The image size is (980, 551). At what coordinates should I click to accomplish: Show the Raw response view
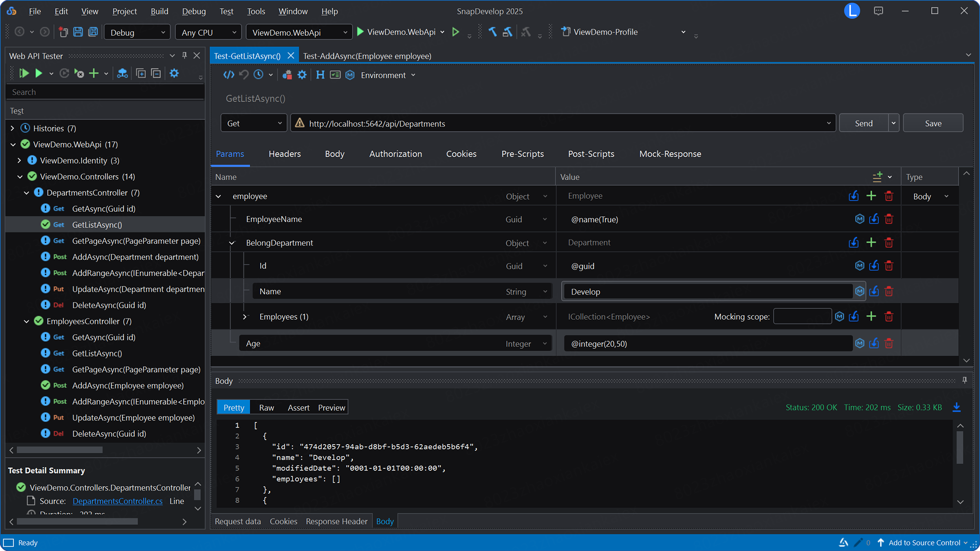(x=266, y=407)
